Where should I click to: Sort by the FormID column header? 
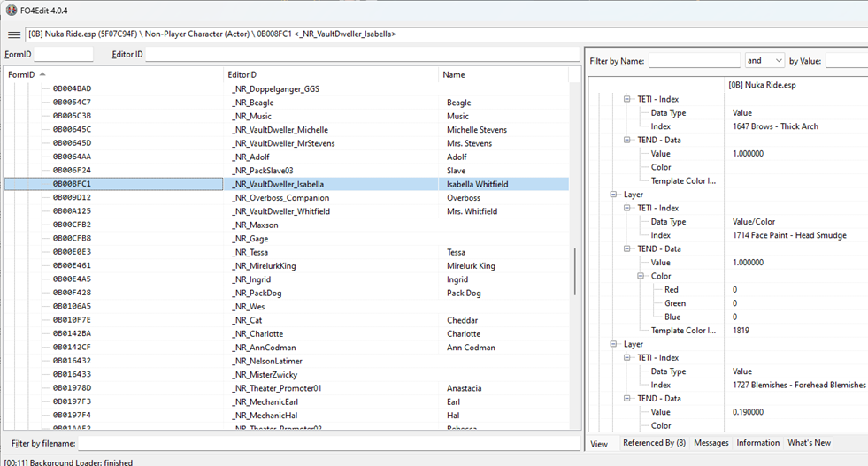point(113,74)
